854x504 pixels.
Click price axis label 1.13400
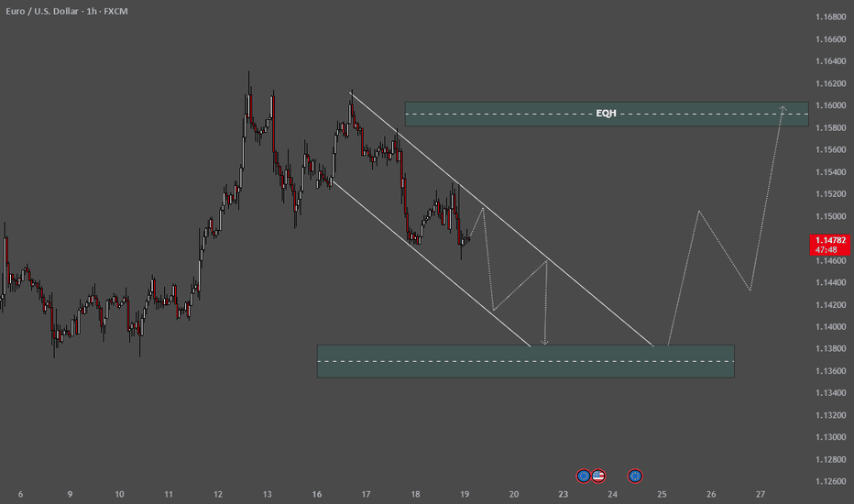pyautogui.click(x=830, y=392)
